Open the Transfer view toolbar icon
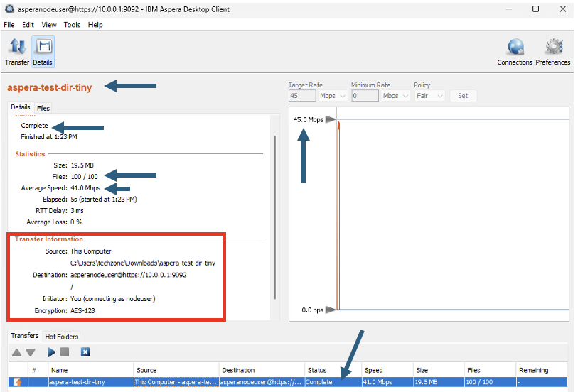This screenshot has height=392, width=578. pos(17,52)
